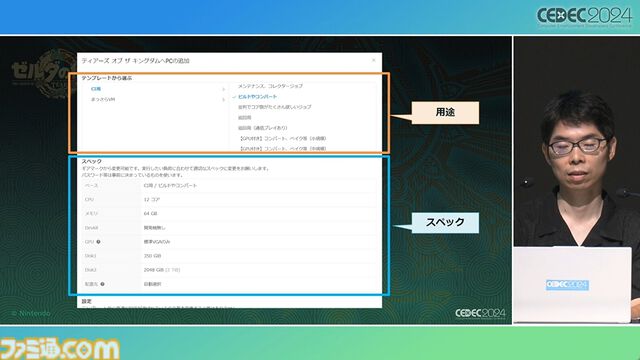
Task: Click the Disk1 value 250 GB
Action: 152,256
